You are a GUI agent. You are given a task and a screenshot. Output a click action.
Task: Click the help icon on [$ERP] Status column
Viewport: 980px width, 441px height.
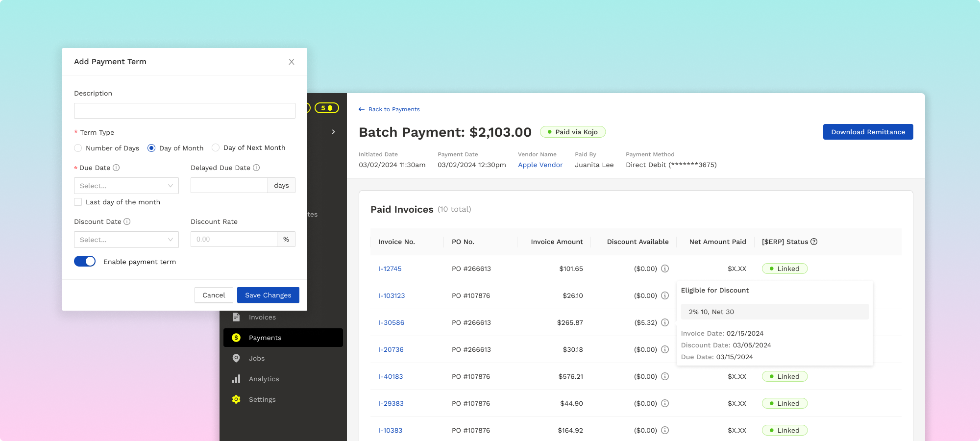pyautogui.click(x=814, y=242)
